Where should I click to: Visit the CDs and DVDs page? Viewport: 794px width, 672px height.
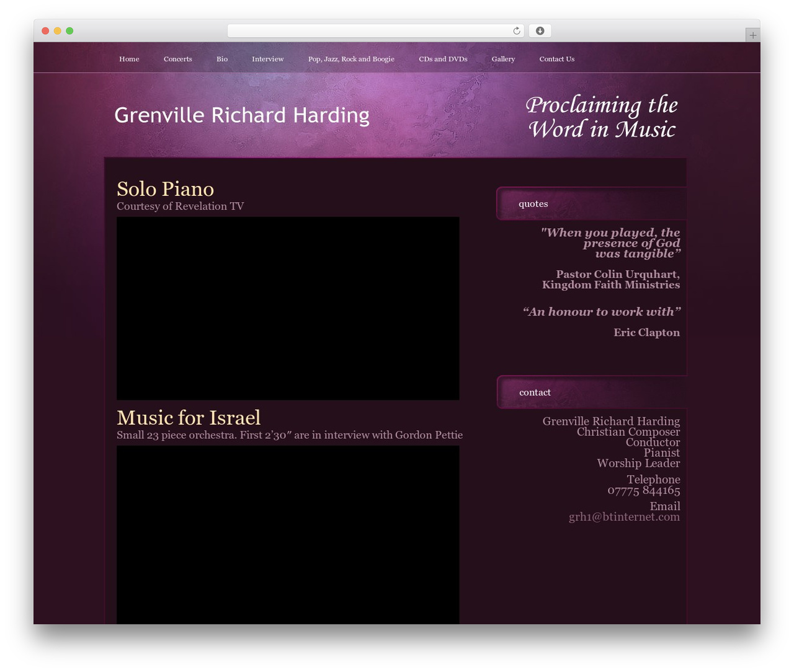[x=443, y=59]
